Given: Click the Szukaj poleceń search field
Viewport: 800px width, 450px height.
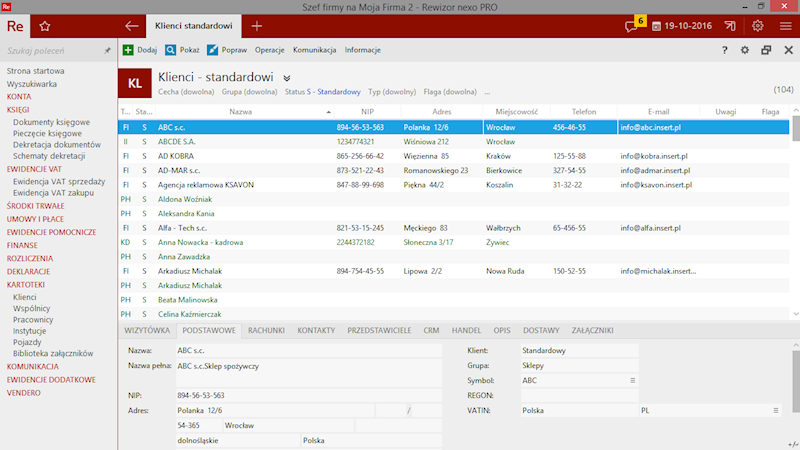Looking at the screenshot, I should coord(51,51).
